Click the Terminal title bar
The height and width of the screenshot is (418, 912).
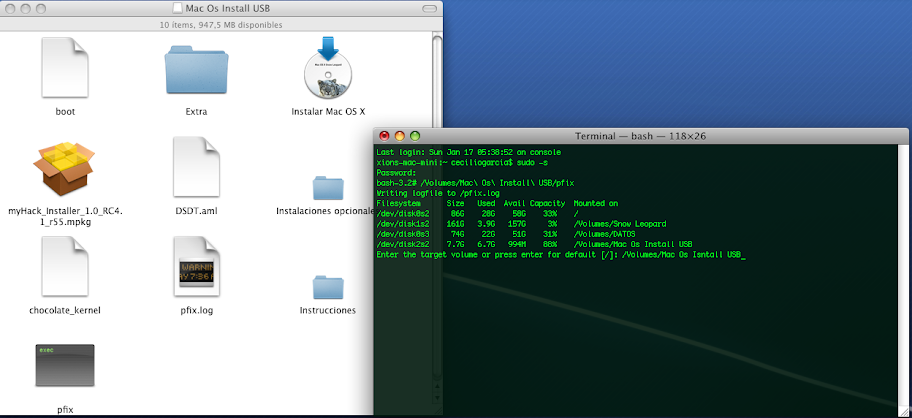point(640,136)
